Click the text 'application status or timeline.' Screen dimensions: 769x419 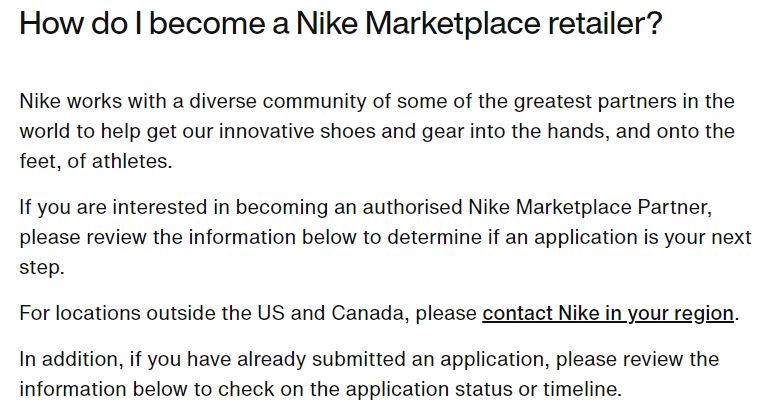pyautogui.click(x=484, y=390)
